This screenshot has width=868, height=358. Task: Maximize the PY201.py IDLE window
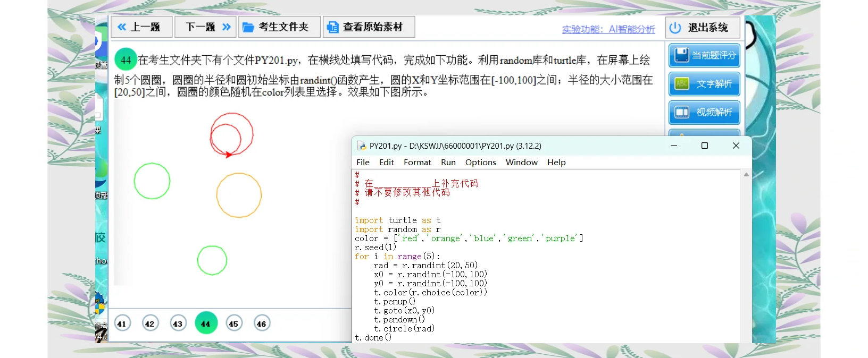pyautogui.click(x=705, y=146)
